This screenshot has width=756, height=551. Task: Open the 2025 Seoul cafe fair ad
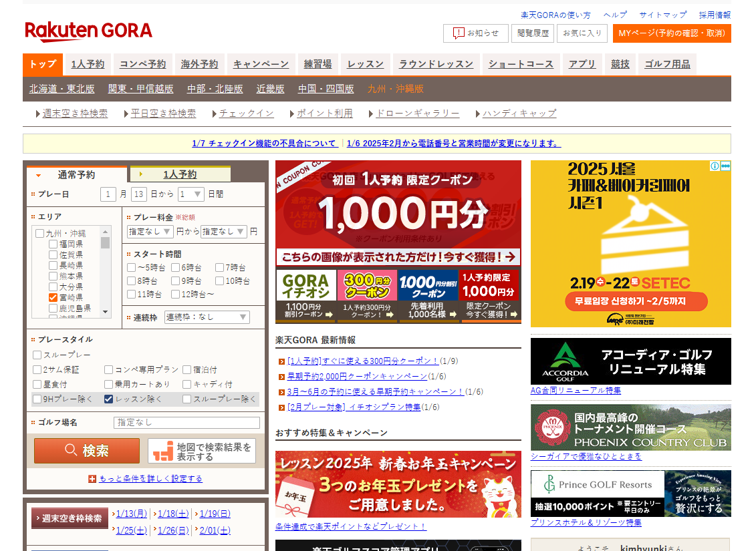(x=630, y=244)
